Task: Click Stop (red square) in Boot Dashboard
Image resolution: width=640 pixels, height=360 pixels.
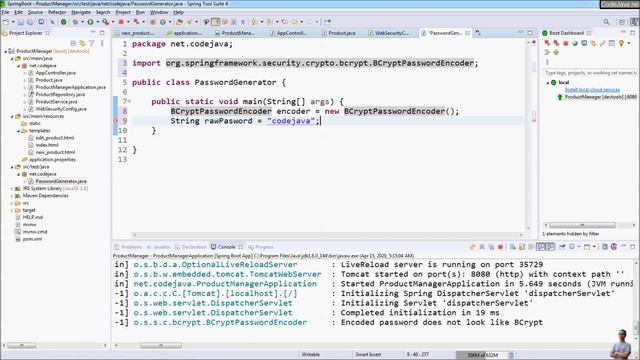Action: point(566,43)
